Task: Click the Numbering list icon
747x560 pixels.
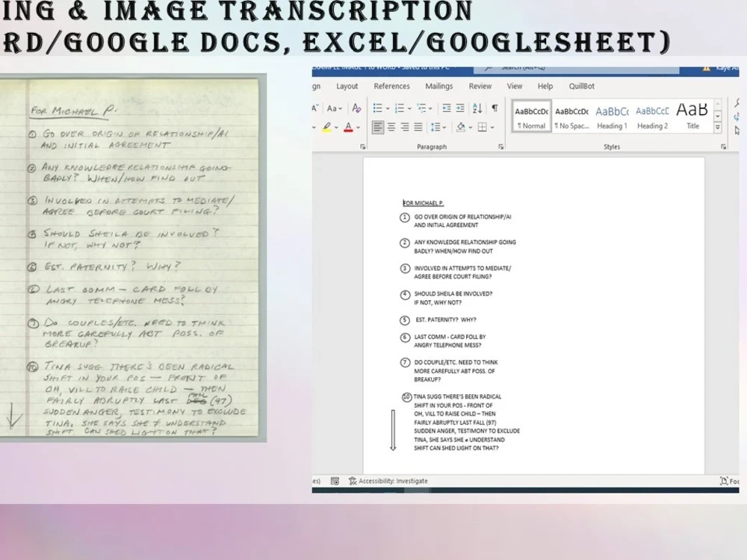Action: (x=400, y=108)
